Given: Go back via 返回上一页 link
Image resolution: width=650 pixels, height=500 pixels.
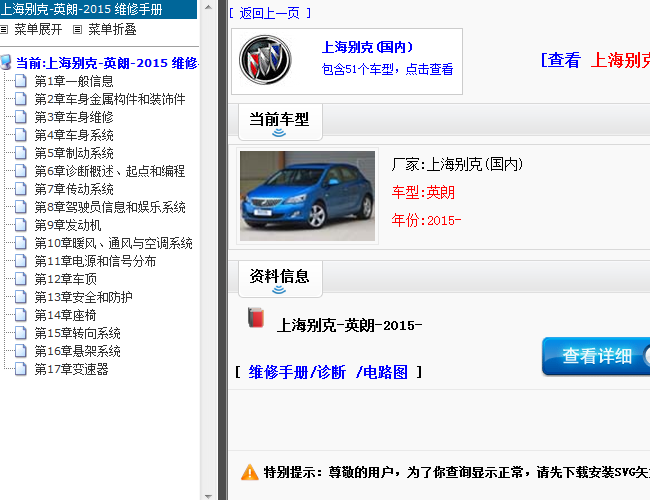Looking at the screenshot, I should 270,13.
